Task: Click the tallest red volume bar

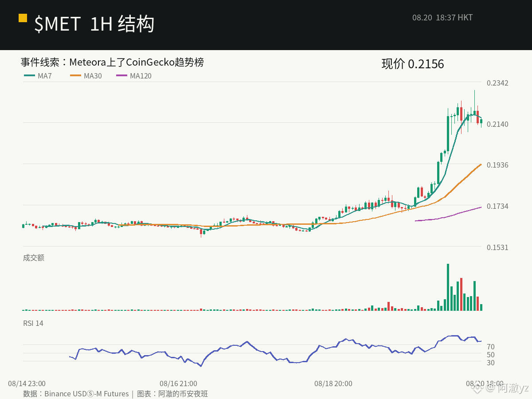Action: (x=462, y=294)
